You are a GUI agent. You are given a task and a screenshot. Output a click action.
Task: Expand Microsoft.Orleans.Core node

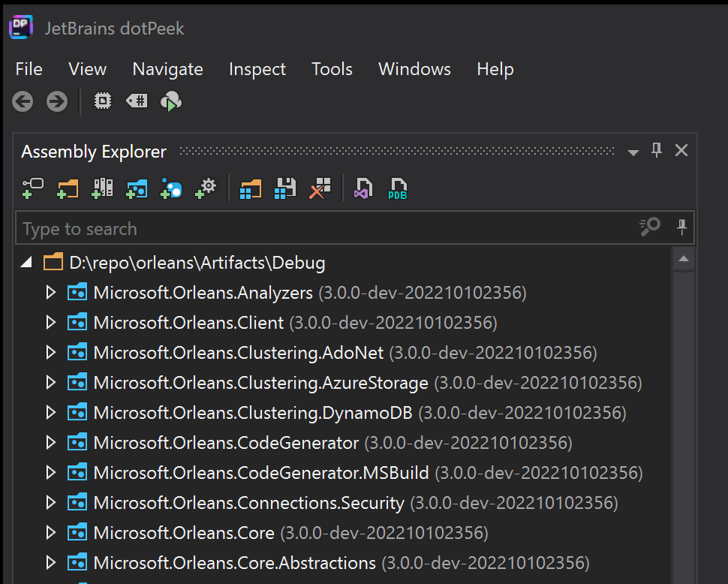click(x=51, y=533)
